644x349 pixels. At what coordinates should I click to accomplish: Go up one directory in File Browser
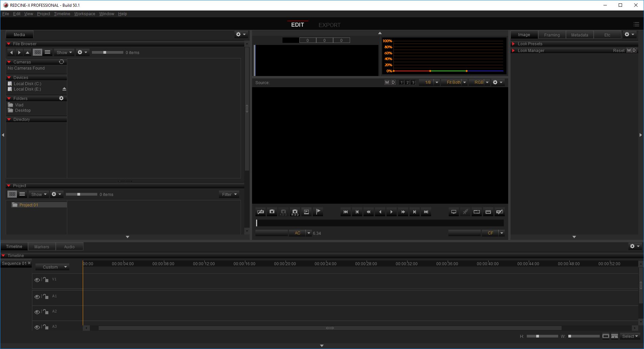(x=28, y=52)
